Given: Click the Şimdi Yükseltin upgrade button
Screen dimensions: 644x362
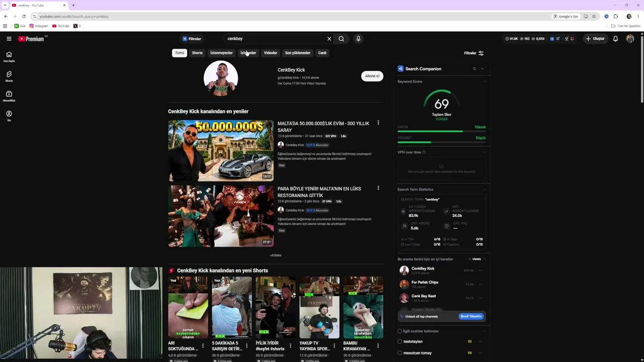Looking at the screenshot, I should point(471,316).
